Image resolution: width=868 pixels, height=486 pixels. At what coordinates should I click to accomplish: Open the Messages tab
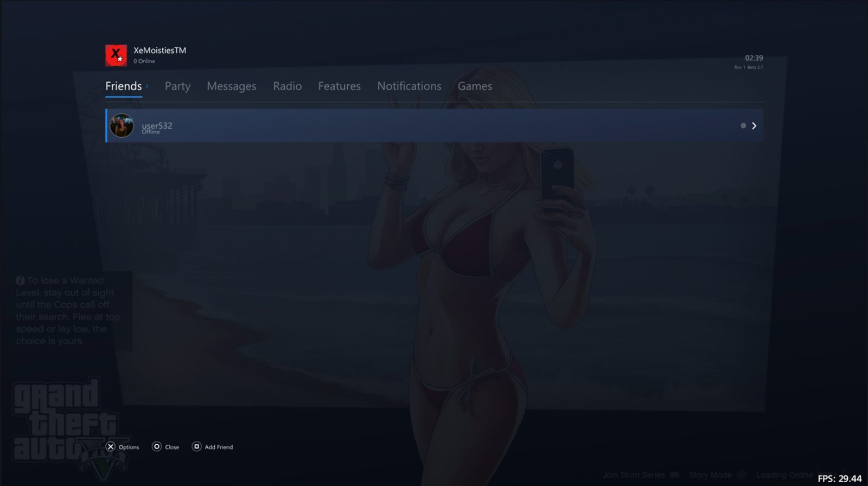[232, 86]
